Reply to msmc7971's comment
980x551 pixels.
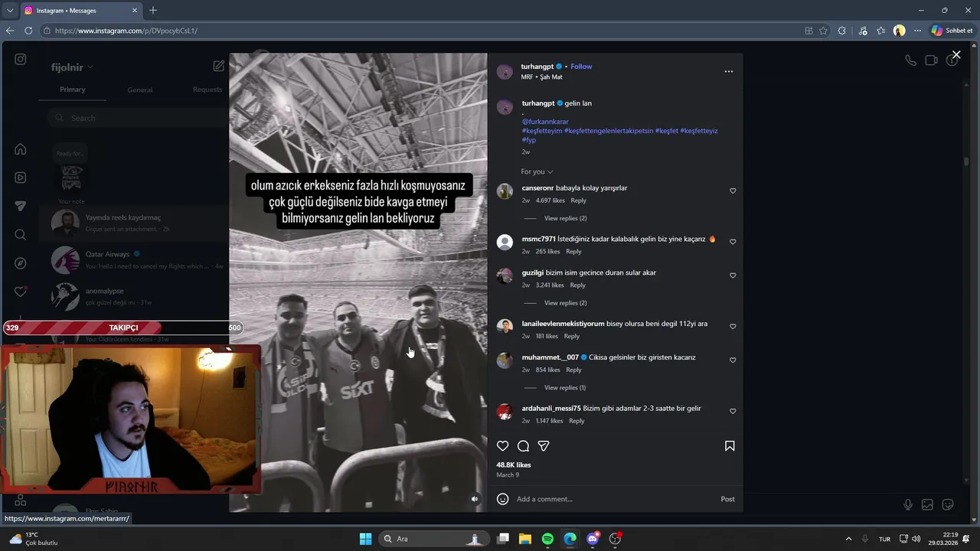[573, 251]
